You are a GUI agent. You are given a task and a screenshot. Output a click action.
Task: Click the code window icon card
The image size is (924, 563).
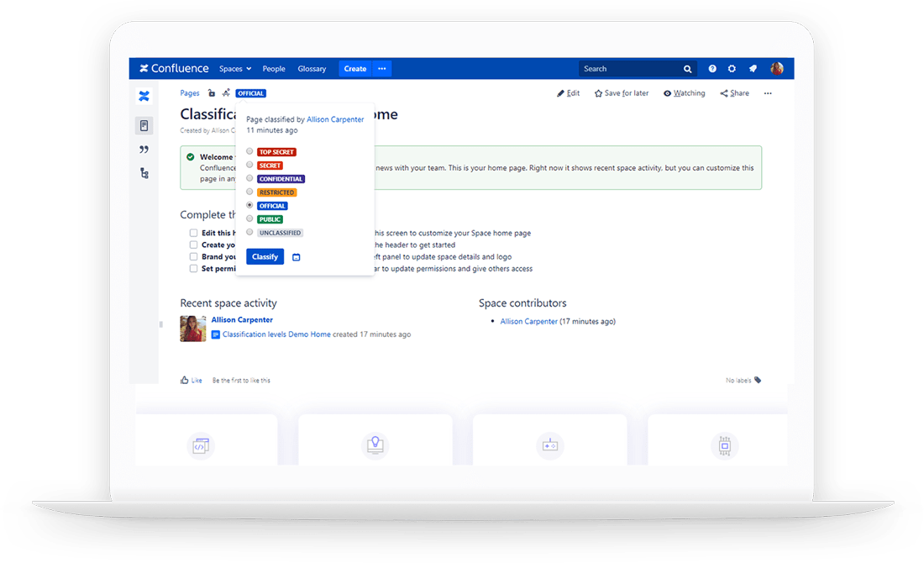point(201,445)
